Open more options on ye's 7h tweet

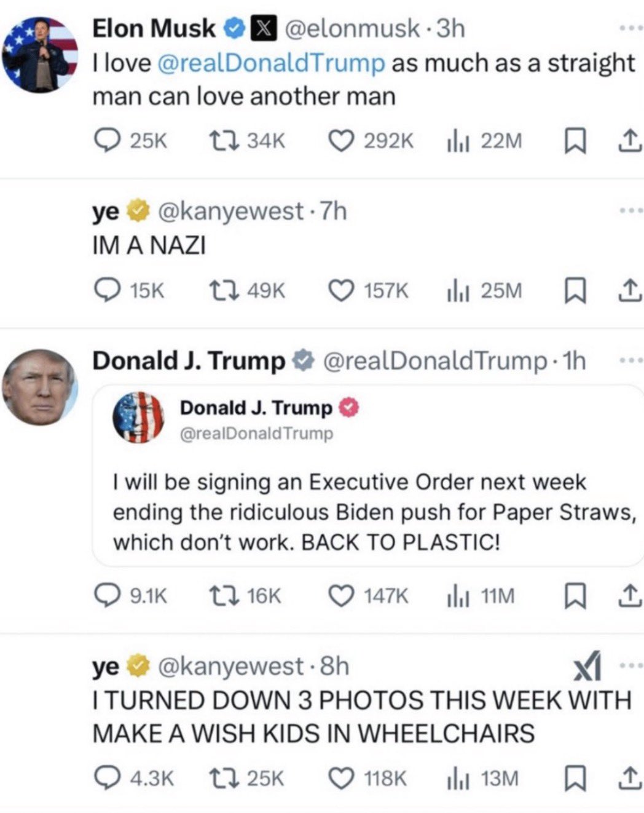point(631,211)
